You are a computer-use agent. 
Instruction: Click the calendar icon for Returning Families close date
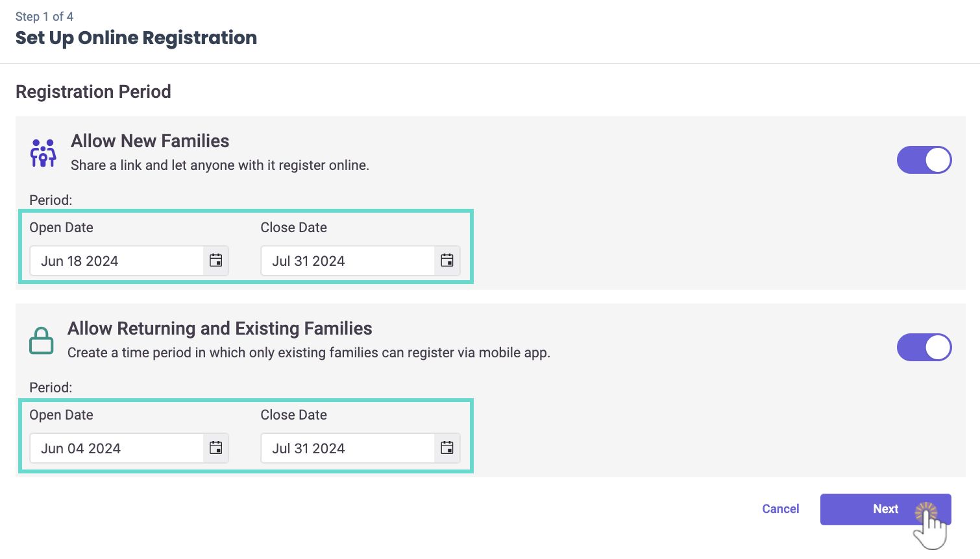pyautogui.click(x=447, y=448)
